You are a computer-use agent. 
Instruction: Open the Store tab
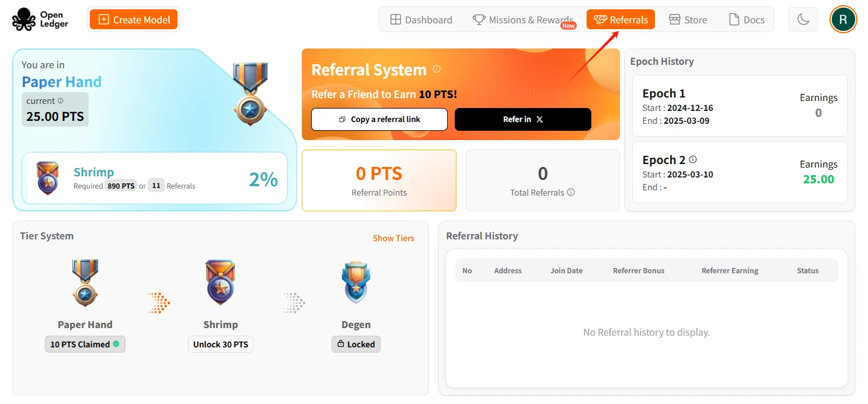point(688,20)
